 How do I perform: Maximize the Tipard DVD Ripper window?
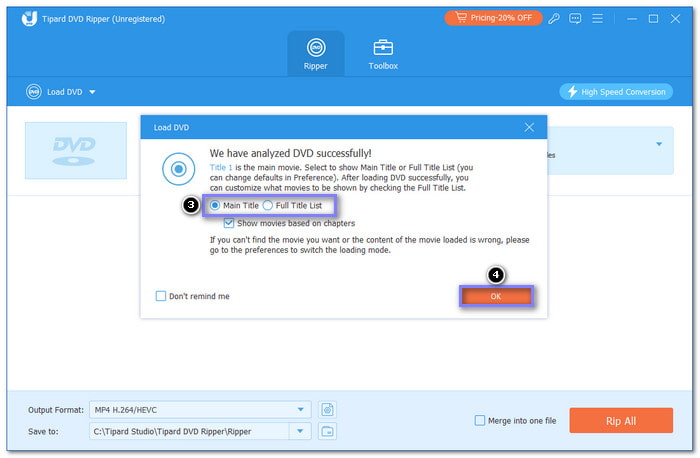point(653,19)
